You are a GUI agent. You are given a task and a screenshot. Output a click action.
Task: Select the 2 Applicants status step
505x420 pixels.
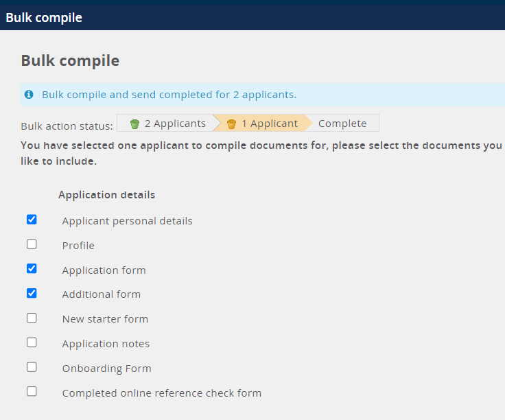click(x=167, y=123)
